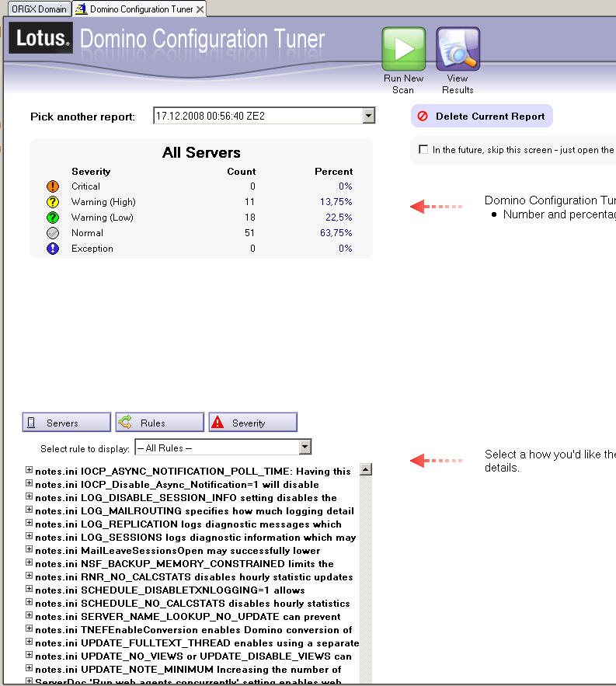Expand the LOG_SESSIONS rule

coord(29,536)
